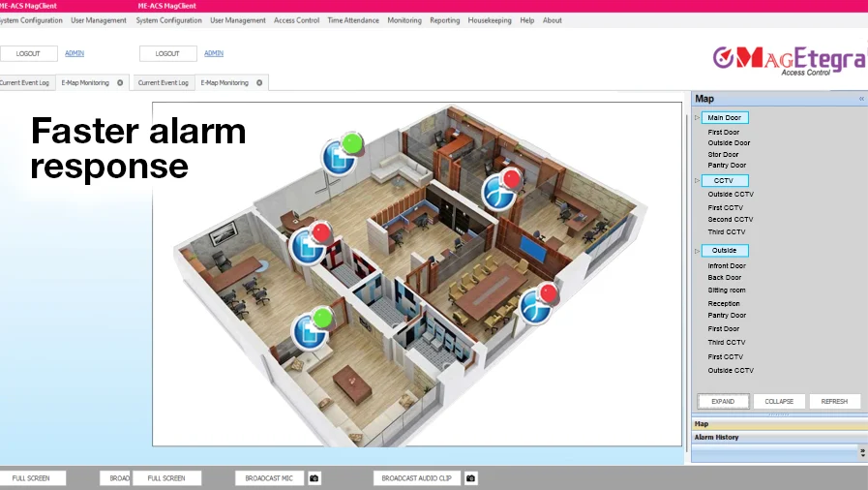Open the Housekeeping menu

coord(490,20)
